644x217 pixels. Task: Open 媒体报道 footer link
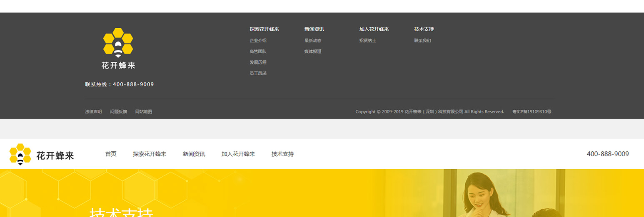313,52
